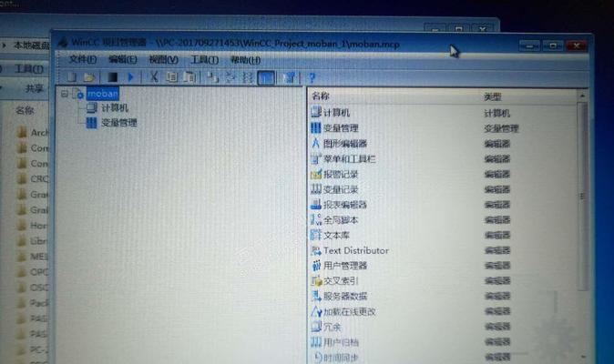This screenshot has height=364, width=614.
Task: Open the 工具(T) menu in WinCC
Action: (204, 60)
